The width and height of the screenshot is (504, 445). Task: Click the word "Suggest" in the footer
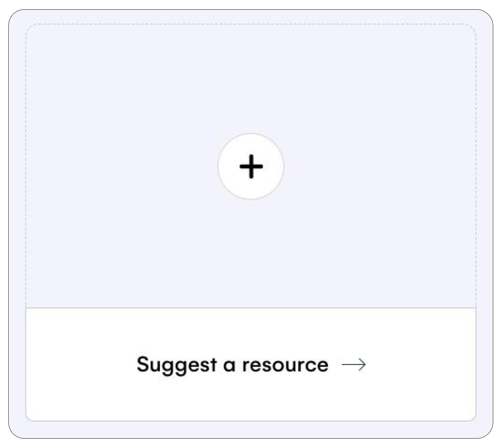(x=177, y=365)
